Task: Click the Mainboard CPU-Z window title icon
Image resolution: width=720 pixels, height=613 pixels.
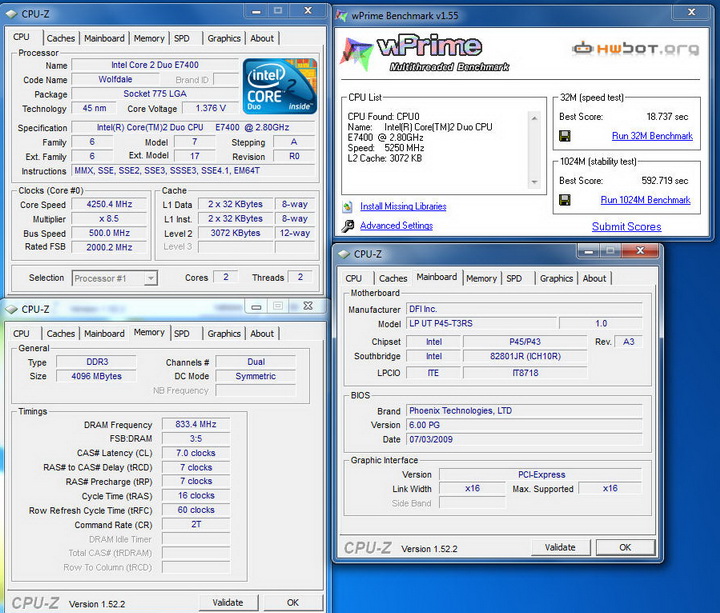Action: click(x=343, y=254)
